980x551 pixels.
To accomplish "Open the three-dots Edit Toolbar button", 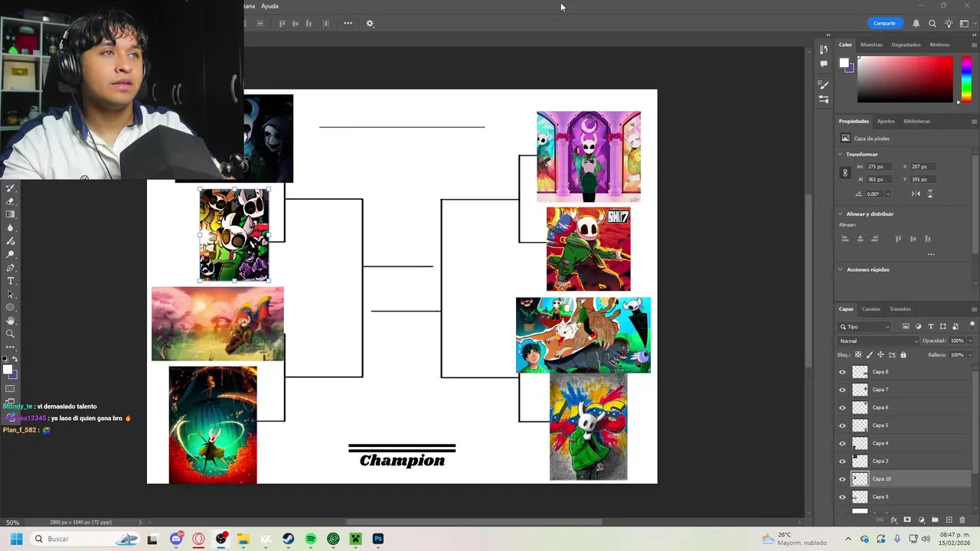I will click(11, 347).
